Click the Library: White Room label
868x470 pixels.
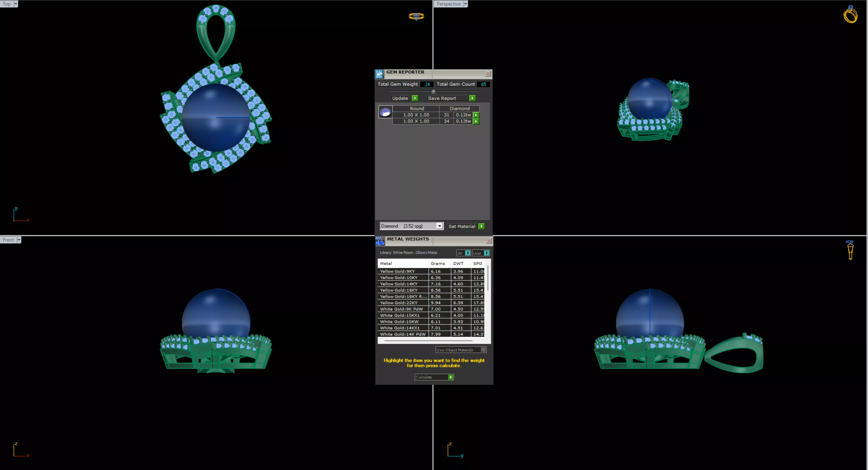tap(408, 252)
